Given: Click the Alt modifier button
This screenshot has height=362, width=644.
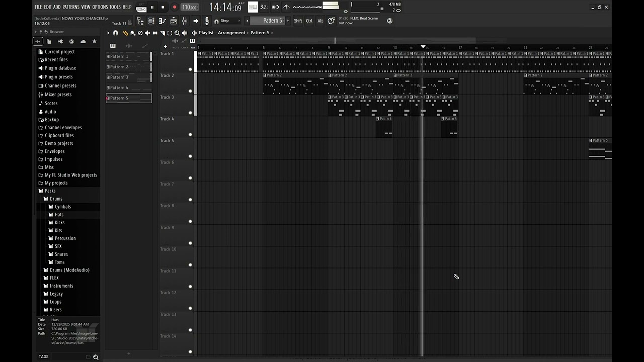Looking at the screenshot, I should tap(320, 21).
